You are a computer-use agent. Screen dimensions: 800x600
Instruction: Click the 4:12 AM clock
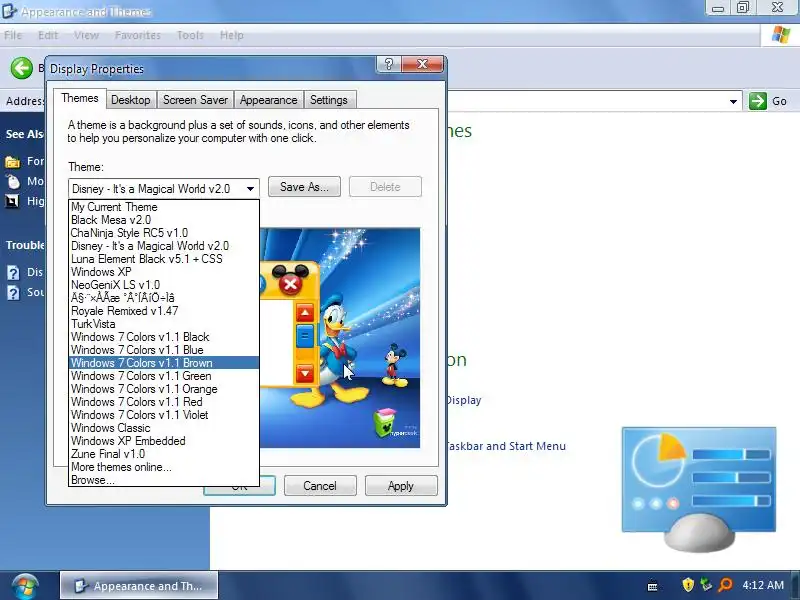point(763,585)
